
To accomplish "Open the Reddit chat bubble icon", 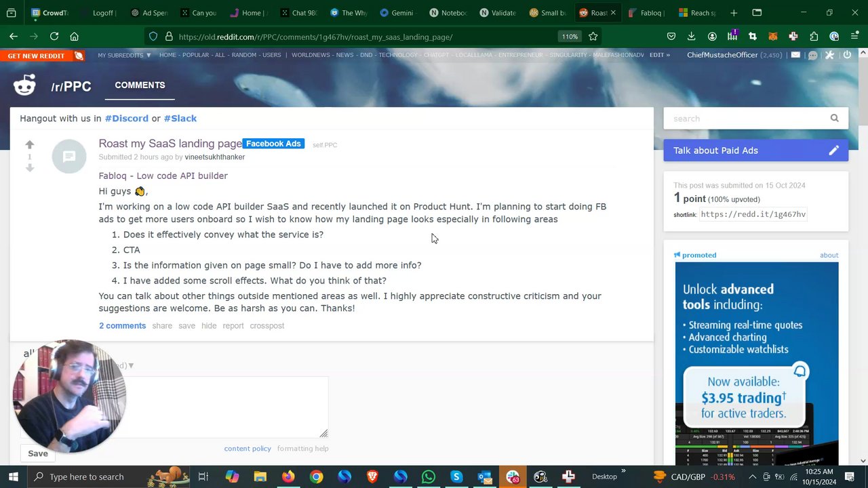I will pyautogui.click(x=812, y=55).
